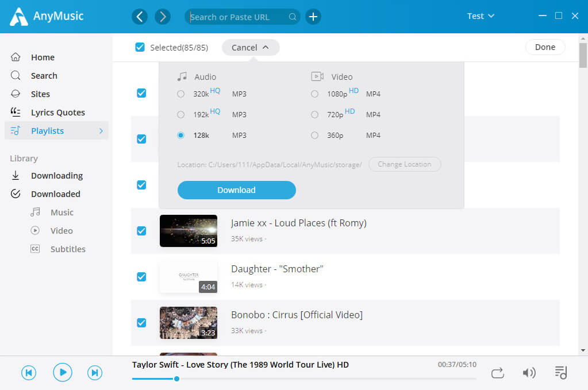Click the plus add URL button
The height and width of the screenshot is (390, 588).
[313, 17]
